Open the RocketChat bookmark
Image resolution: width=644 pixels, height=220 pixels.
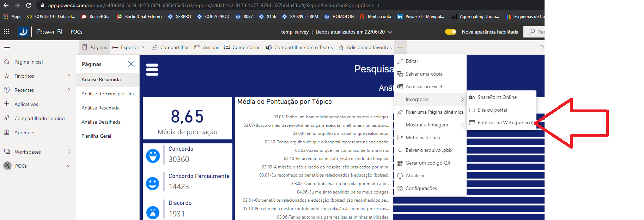tap(96, 17)
